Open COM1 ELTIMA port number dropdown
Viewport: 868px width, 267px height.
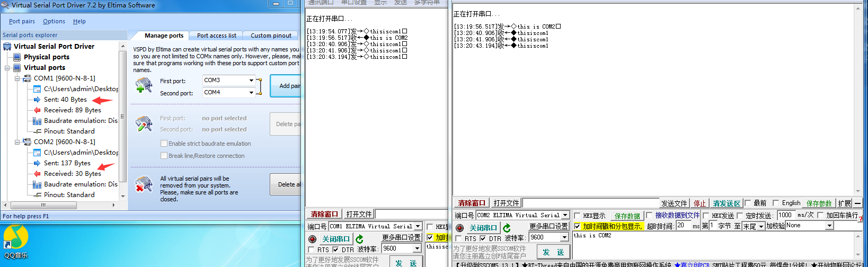pyautogui.click(x=418, y=226)
